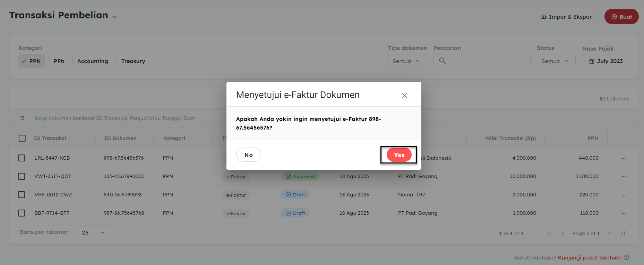The image size is (644, 265).
Task: Select the Treasury category tab
Action: point(133,61)
